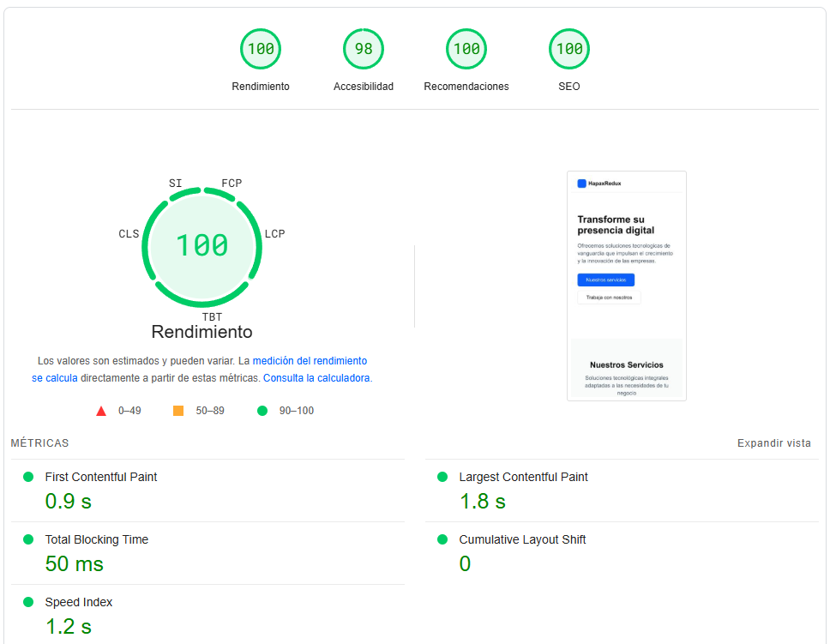Select the Largest Contentful Paint metric
The image size is (830, 644).
(x=523, y=477)
